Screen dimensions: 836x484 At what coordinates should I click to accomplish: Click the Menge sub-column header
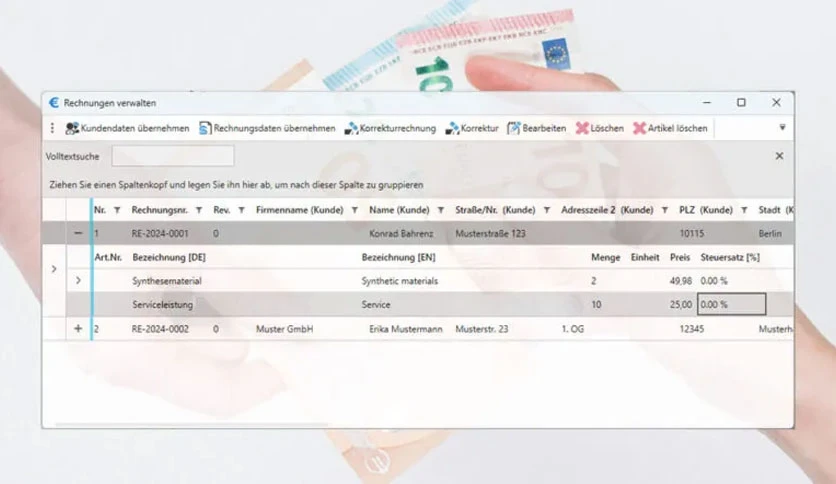(606, 257)
